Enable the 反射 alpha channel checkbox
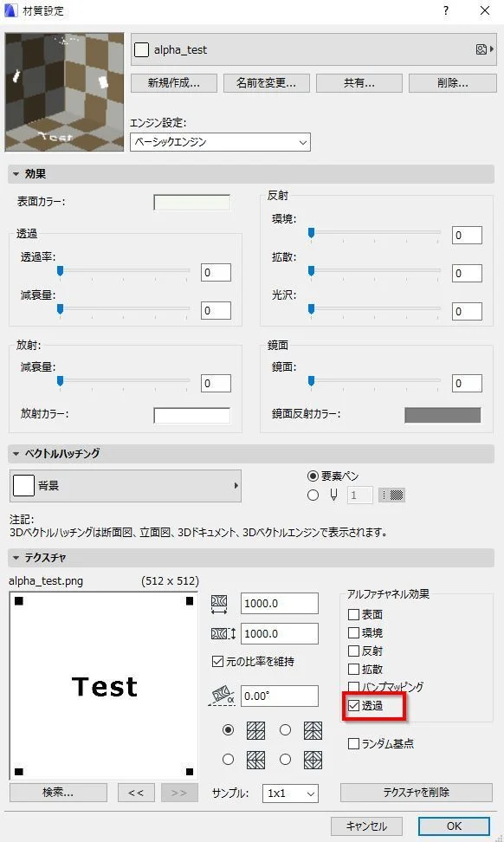Screen dimensions: 504x842 click(353, 651)
